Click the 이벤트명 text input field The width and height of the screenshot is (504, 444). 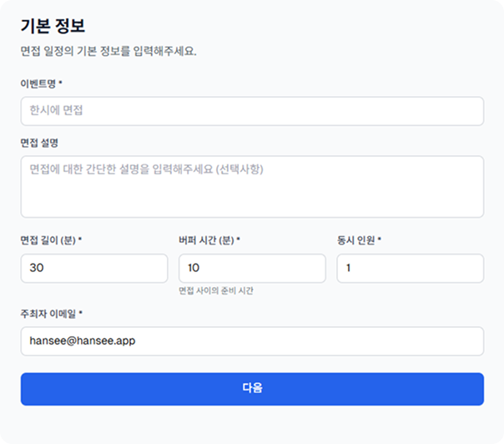pos(251,110)
